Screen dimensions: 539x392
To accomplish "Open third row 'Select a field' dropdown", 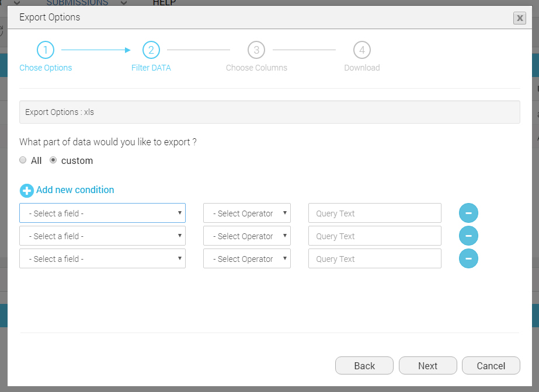I will (102, 259).
